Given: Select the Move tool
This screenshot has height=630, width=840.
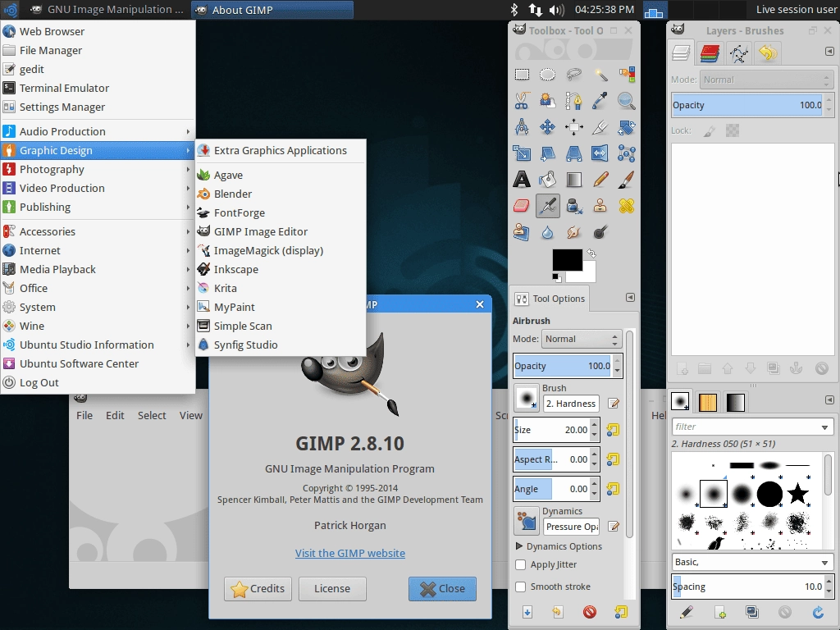Looking at the screenshot, I should pos(547,127).
